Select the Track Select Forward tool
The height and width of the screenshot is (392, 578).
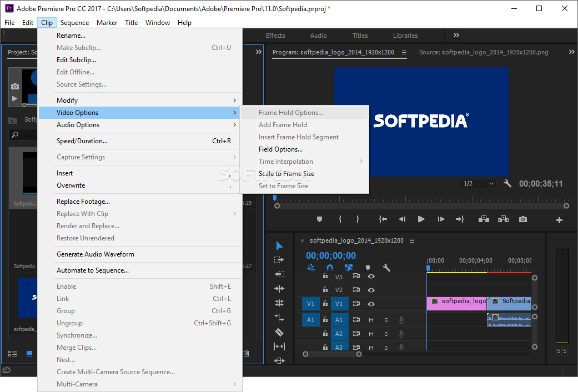(x=279, y=260)
